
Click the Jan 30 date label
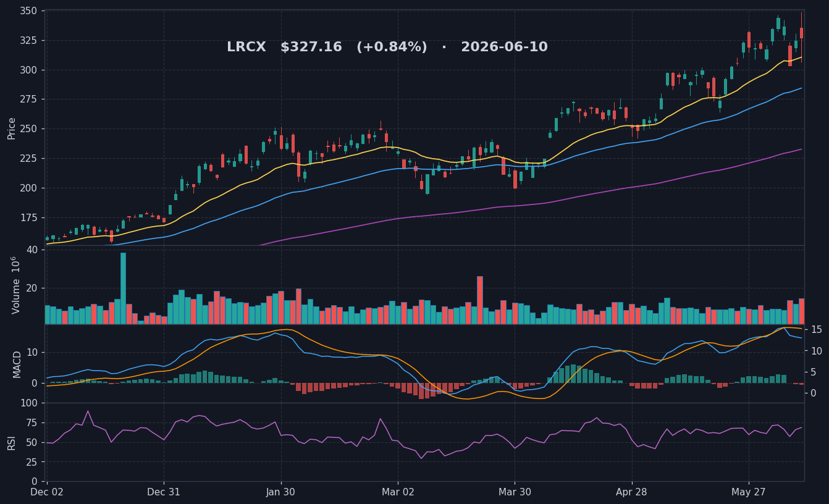281,492
